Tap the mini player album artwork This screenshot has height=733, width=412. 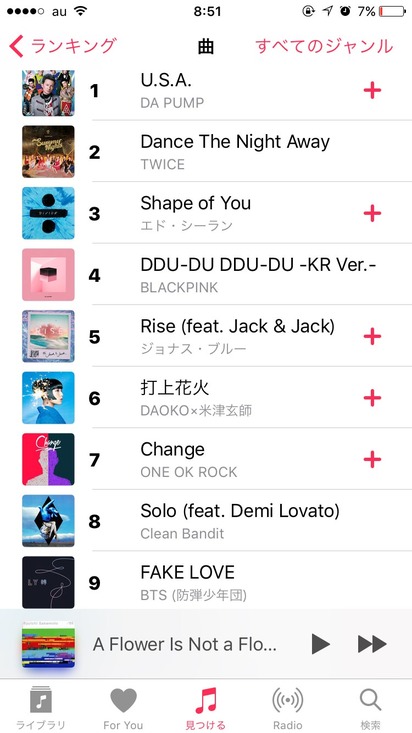(48, 646)
